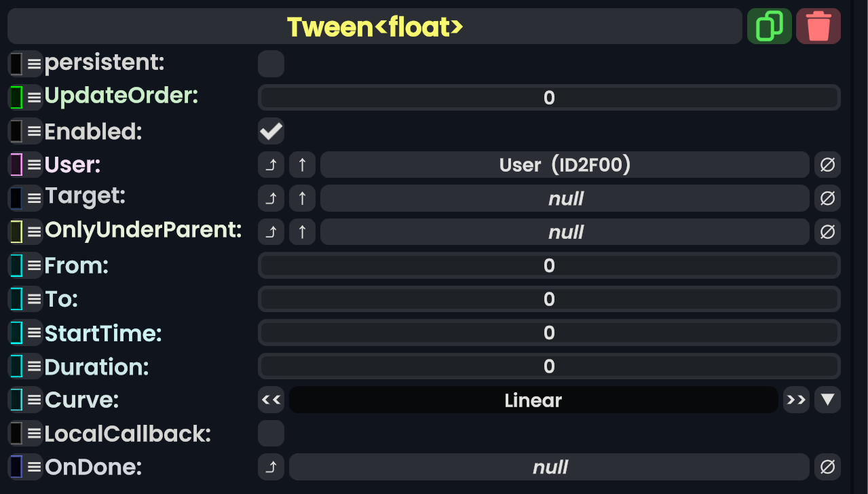Click the Tween<float> component header
Viewport: 868px width, 494px height.
coord(375,26)
